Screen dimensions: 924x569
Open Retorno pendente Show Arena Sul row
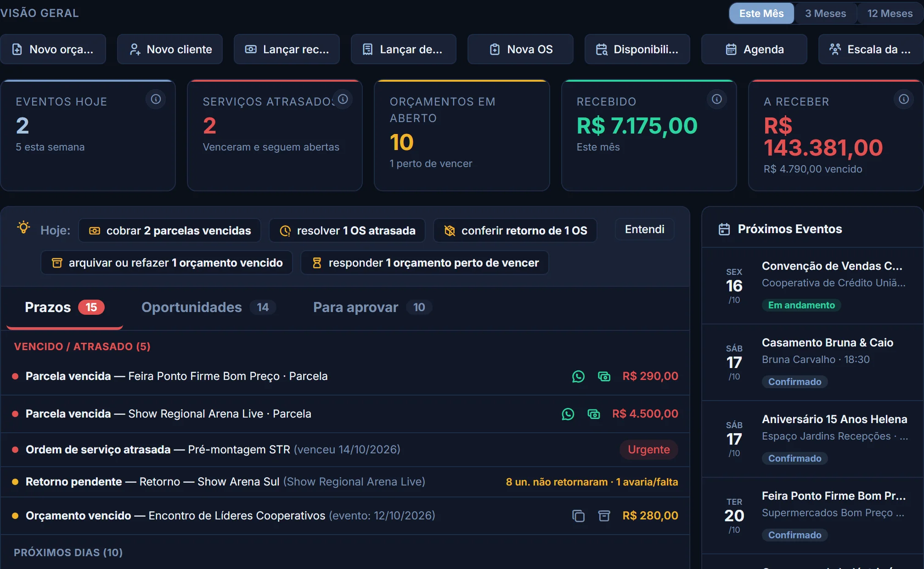pos(345,482)
